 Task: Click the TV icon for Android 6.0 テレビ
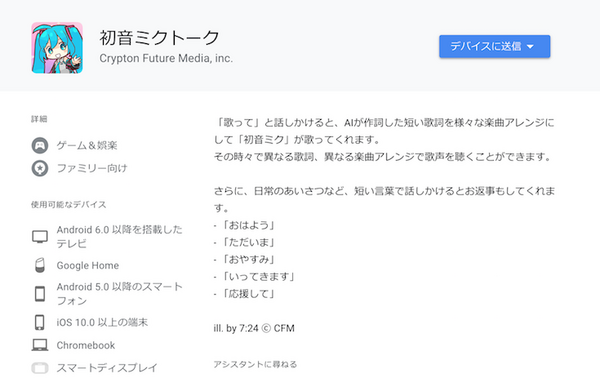[x=40, y=237]
